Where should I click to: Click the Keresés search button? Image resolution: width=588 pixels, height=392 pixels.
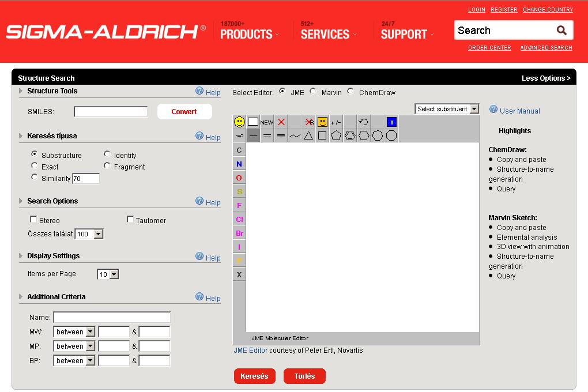255,376
